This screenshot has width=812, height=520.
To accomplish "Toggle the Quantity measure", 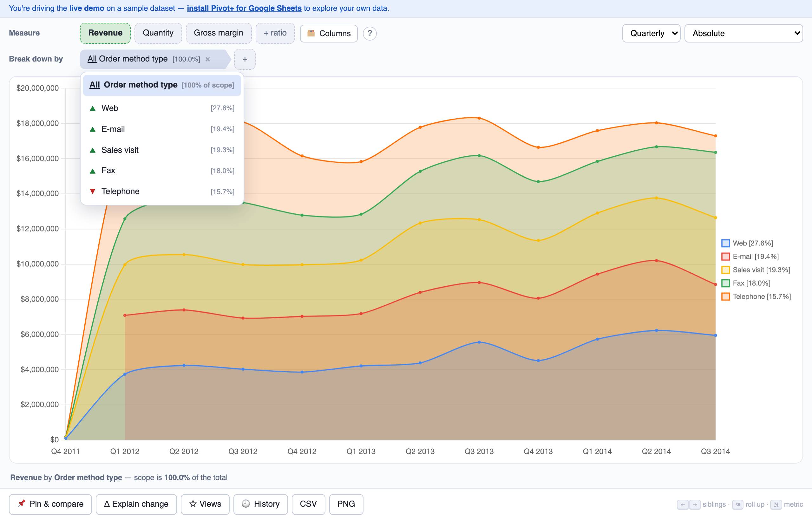I will pyautogui.click(x=158, y=33).
